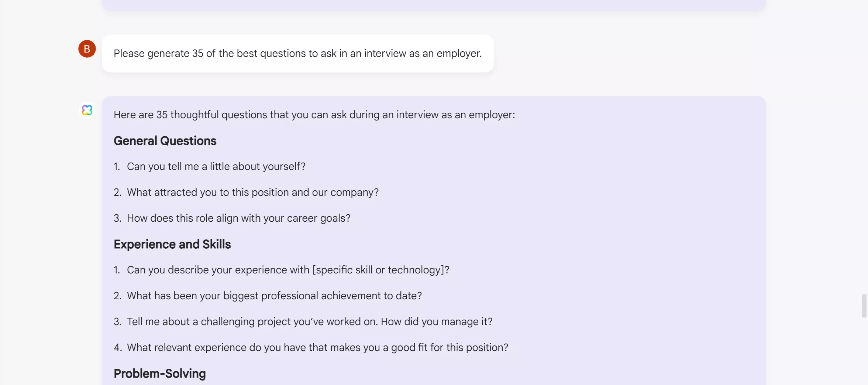Click the colorful AI assistant logo icon
The image size is (868, 385).
(x=87, y=110)
